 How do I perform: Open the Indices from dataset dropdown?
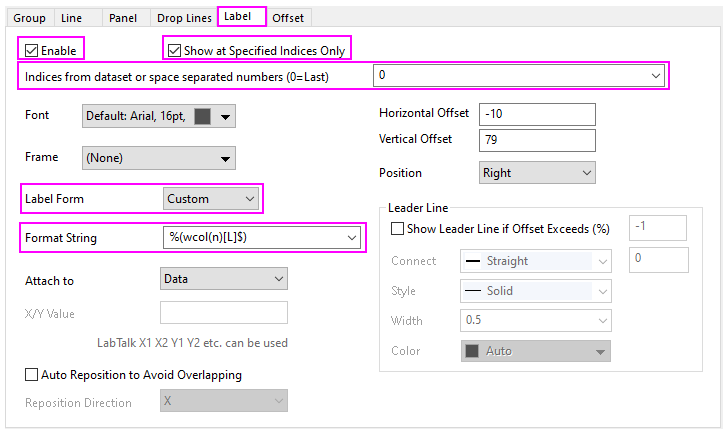tap(519, 75)
